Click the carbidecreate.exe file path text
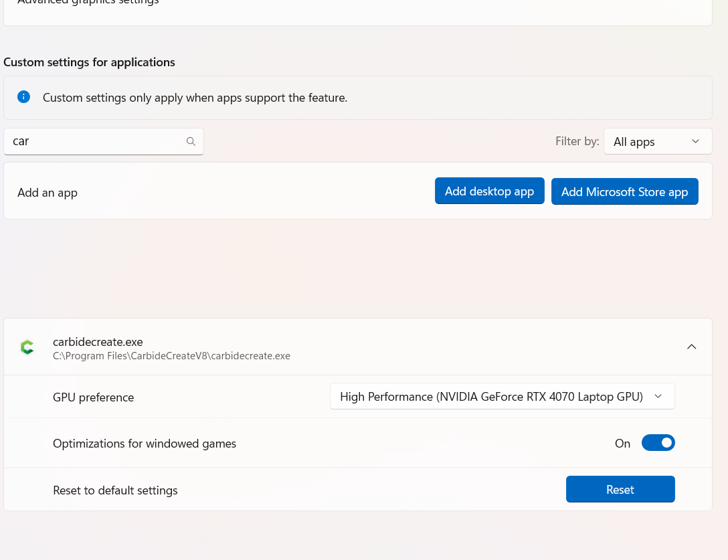 click(x=171, y=356)
